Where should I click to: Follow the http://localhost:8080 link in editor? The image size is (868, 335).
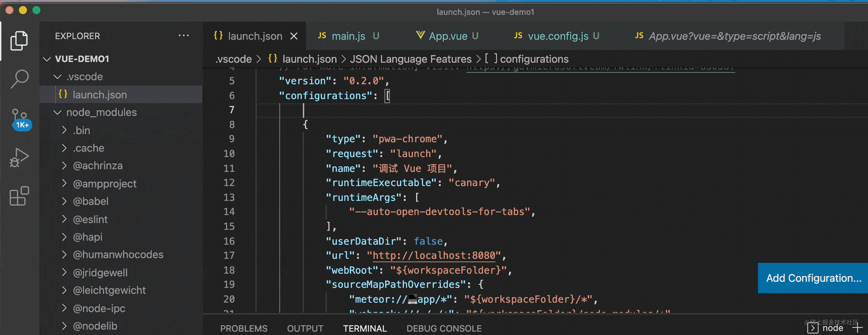(x=434, y=255)
